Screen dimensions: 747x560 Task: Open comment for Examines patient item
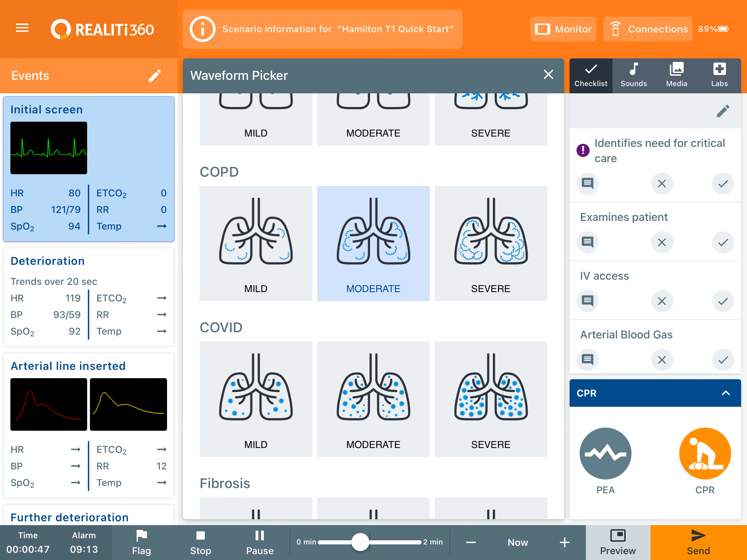(x=587, y=242)
